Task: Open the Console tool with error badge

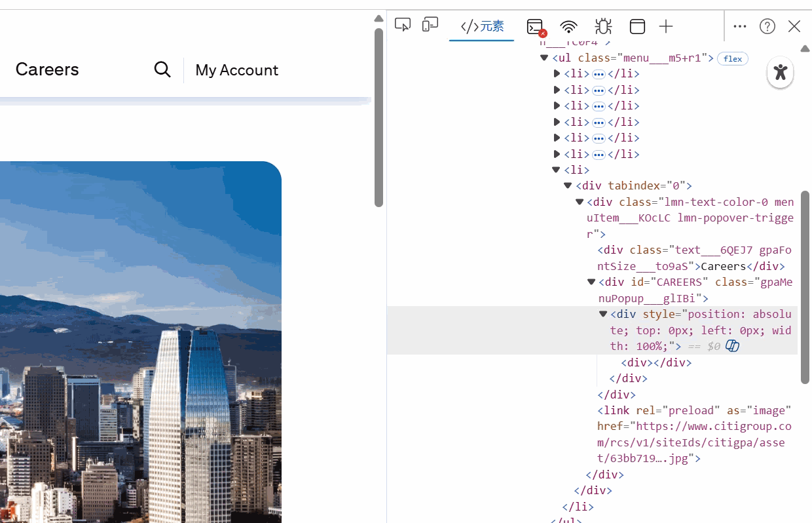Action: (536, 27)
